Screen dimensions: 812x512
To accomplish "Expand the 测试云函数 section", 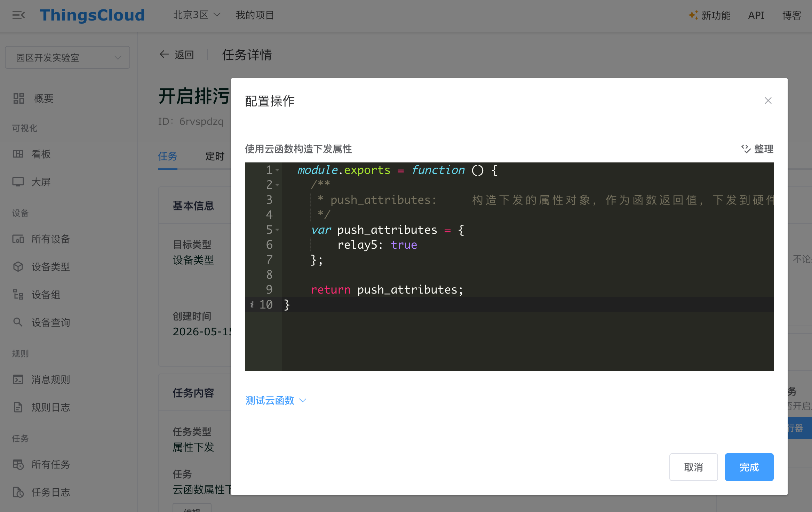I will point(276,400).
